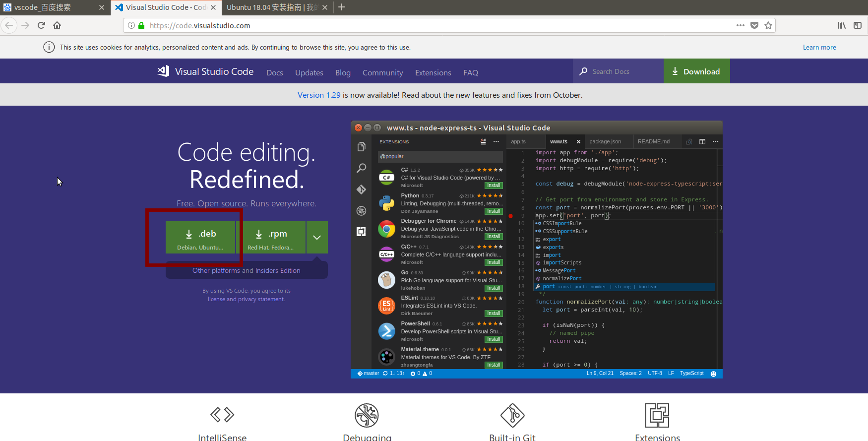Download the .deb package
The width and height of the screenshot is (868, 441).
[x=200, y=238]
